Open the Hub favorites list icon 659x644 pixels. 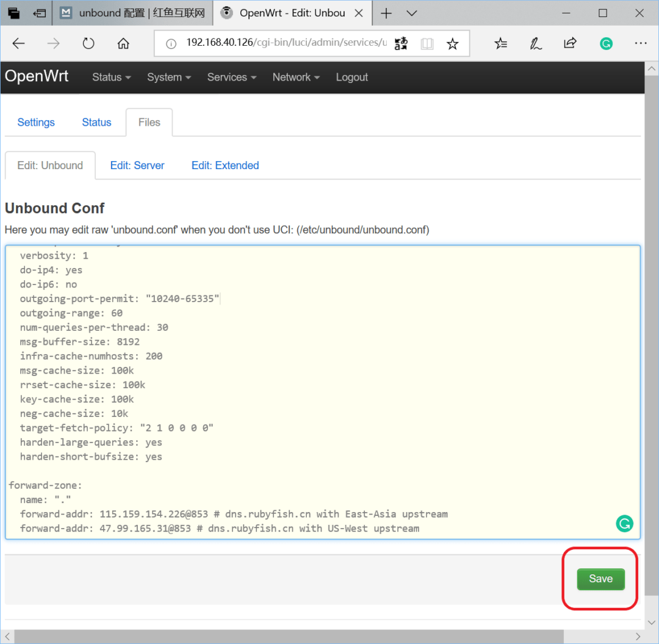(501, 43)
